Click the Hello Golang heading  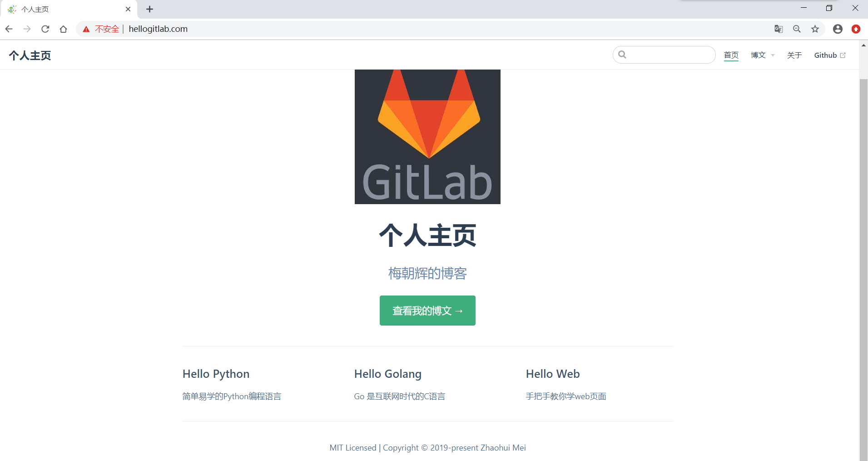pyautogui.click(x=388, y=374)
